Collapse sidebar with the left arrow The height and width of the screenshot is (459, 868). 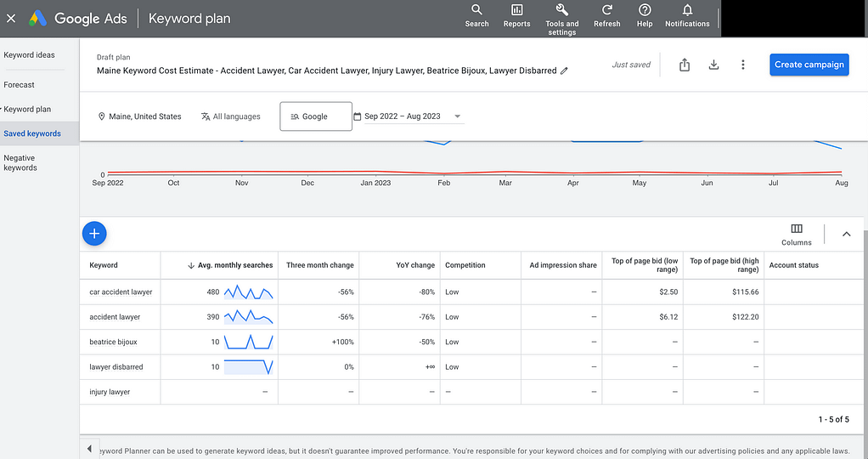pos(90,449)
